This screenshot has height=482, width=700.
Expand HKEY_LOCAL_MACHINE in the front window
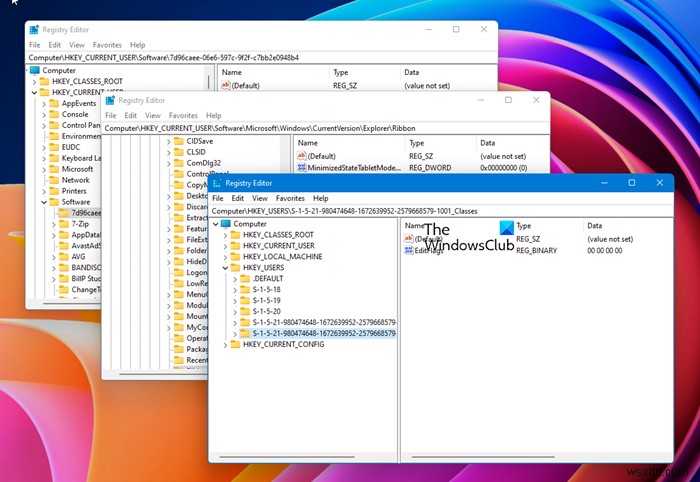pos(225,257)
